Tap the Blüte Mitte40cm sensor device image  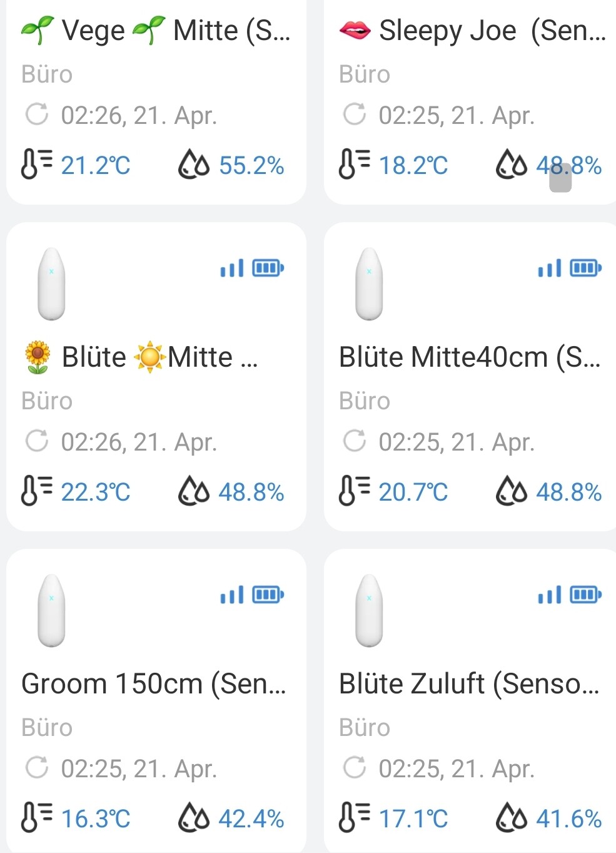[x=369, y=284]
